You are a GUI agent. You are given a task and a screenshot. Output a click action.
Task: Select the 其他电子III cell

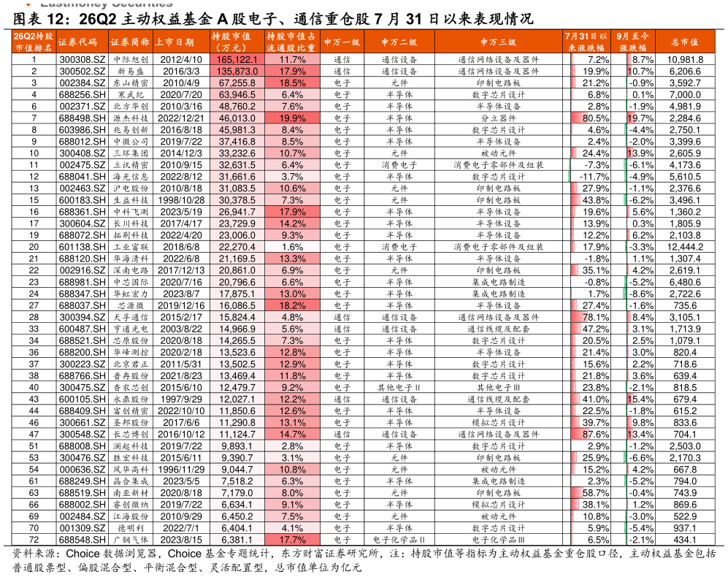(x=498, y=387)
